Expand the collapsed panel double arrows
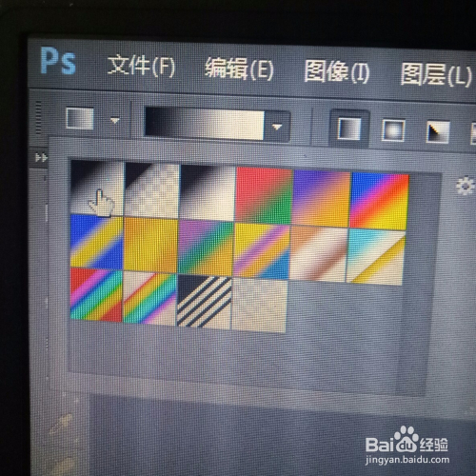Image resolution: width=476 pixels, height=476 pixels. pyautogui.click(x=41, y=157)
